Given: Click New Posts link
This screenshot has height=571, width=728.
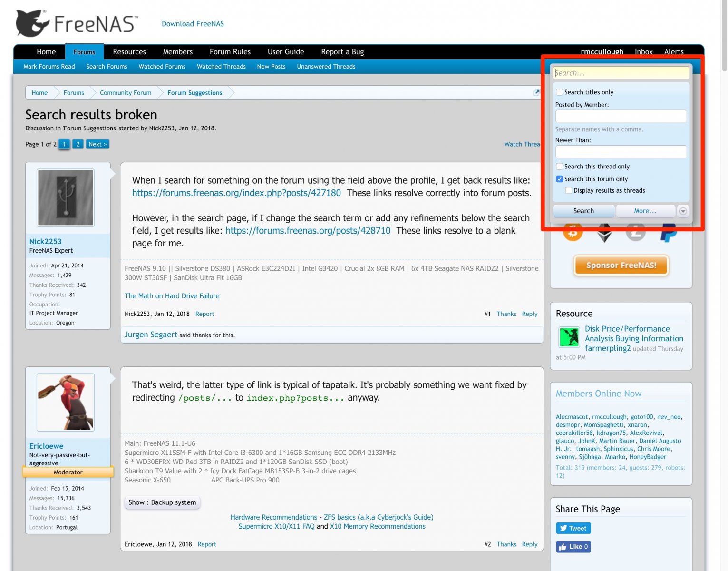Looking at the screenshot, I should point(271,67).
